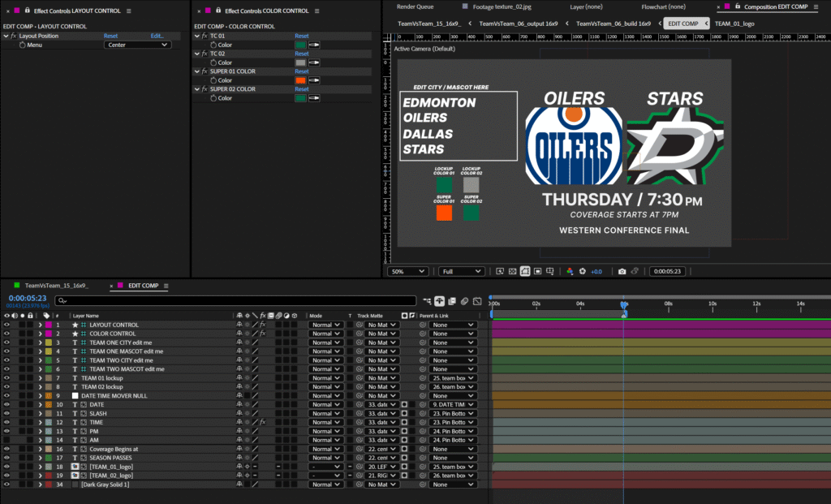831x504 pixels.
Task: Reset the Layout Position effect
Action: pos(110,36)
